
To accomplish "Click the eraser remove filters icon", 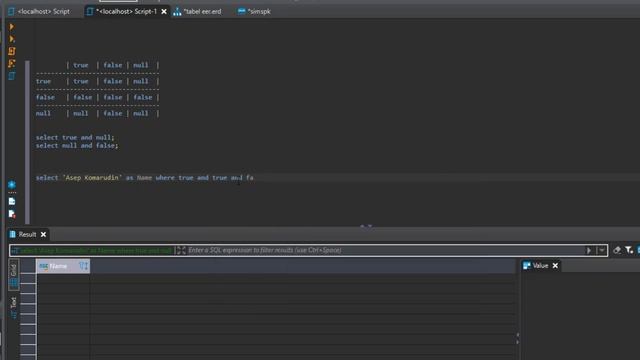I will point(617,250).
